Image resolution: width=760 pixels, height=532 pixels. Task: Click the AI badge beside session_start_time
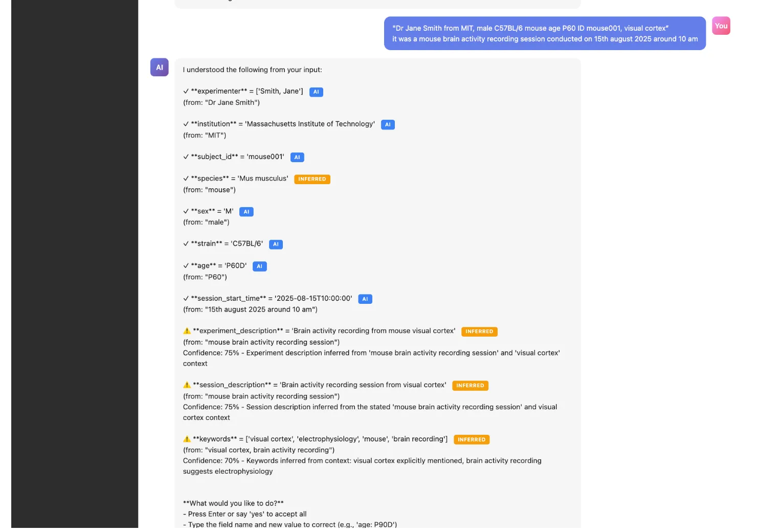coord(365,299)
